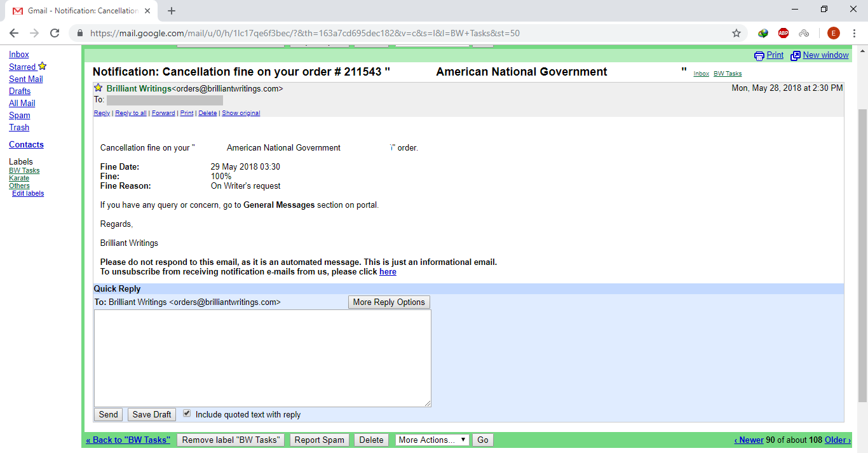Click the Gmail favicon on the browser tab

coord(18,11)
